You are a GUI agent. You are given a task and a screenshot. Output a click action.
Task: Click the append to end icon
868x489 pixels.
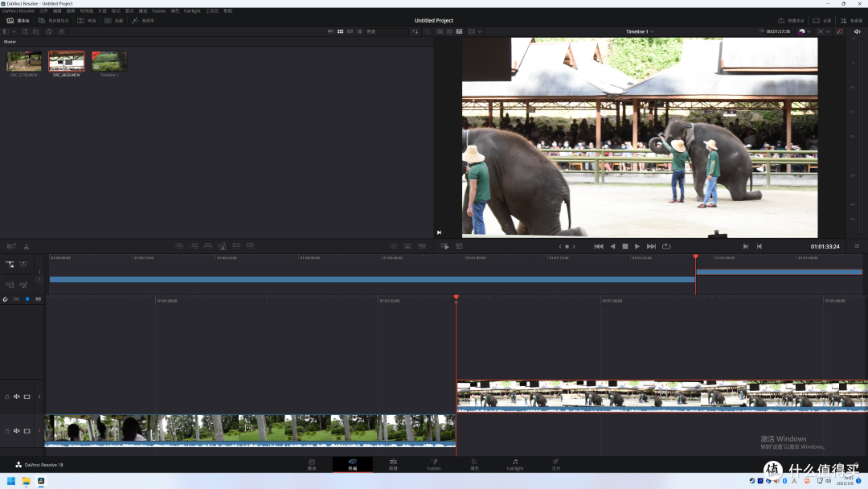[194, 246]
